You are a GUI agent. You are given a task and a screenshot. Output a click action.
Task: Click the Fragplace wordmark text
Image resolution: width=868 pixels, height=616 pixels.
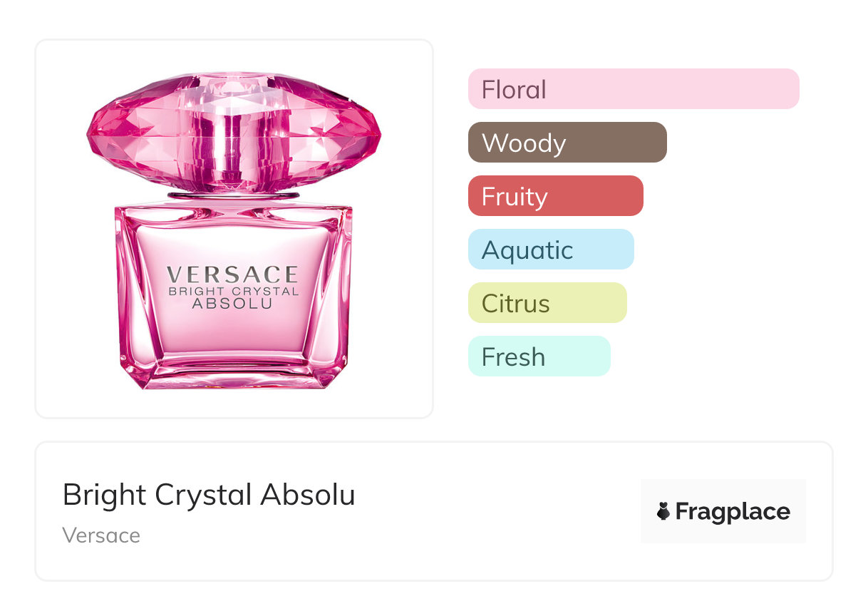[733, 512]
